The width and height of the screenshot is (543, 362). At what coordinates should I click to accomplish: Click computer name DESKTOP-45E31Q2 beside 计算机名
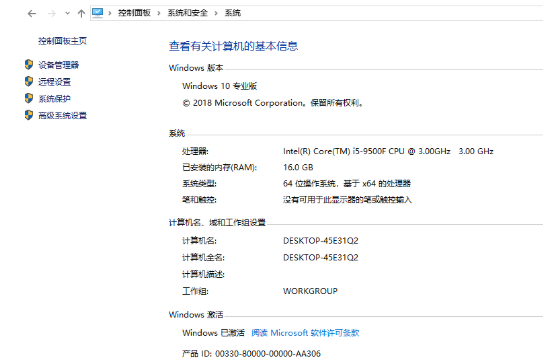coord(321,241)
